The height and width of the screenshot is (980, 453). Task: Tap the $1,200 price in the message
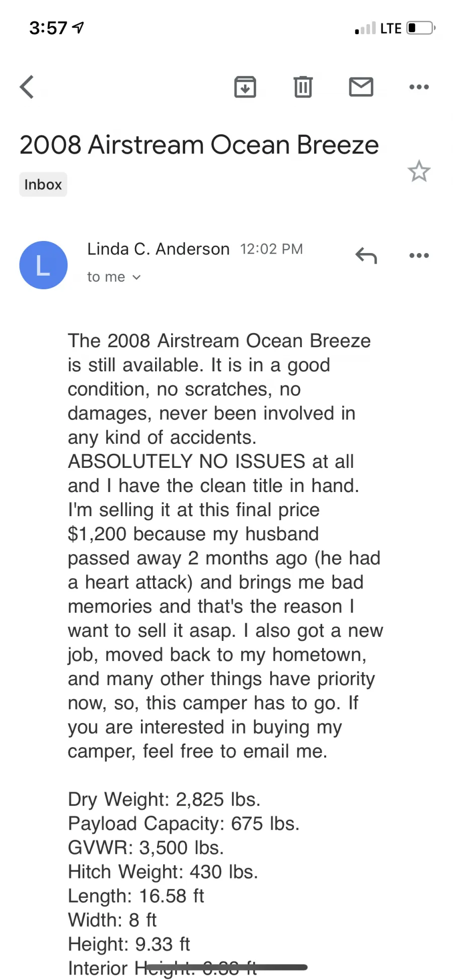click(x=97, y=534)
